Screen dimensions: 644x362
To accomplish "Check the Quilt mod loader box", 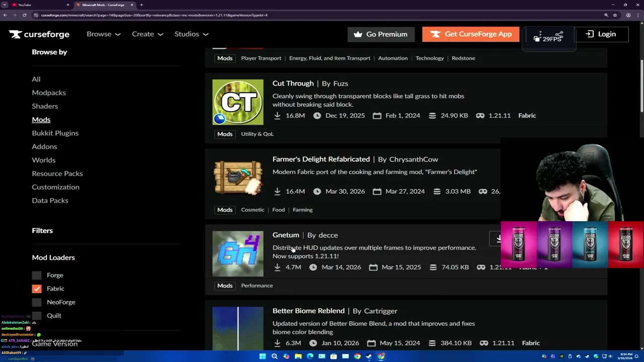I will click(37, 316).
